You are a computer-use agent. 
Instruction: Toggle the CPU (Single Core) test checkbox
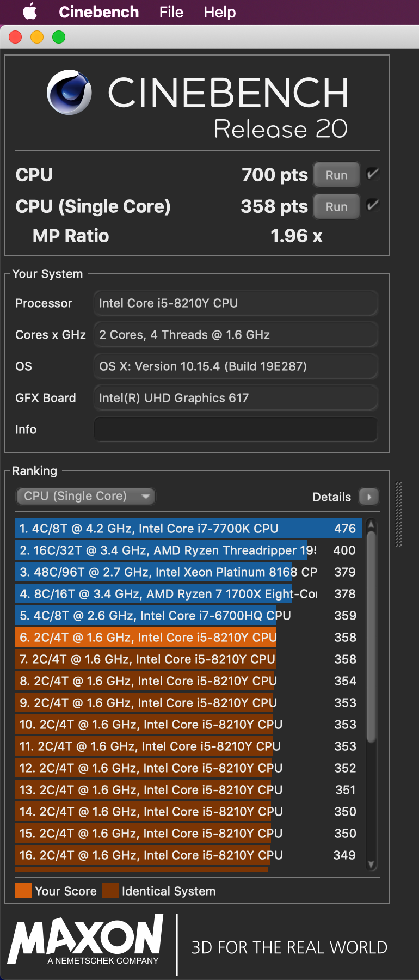[x=373, y=206]
